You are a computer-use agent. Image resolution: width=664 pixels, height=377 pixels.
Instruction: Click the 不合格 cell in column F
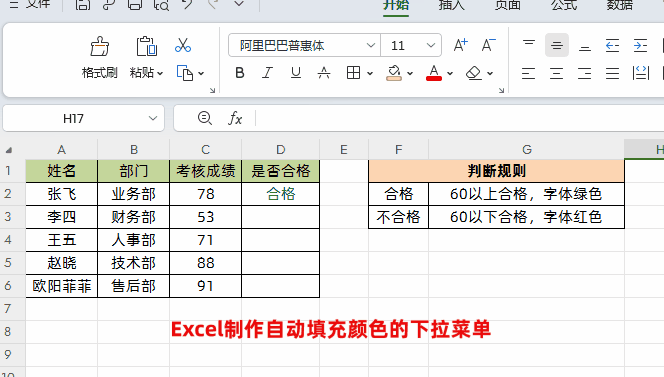pos(398,217)
